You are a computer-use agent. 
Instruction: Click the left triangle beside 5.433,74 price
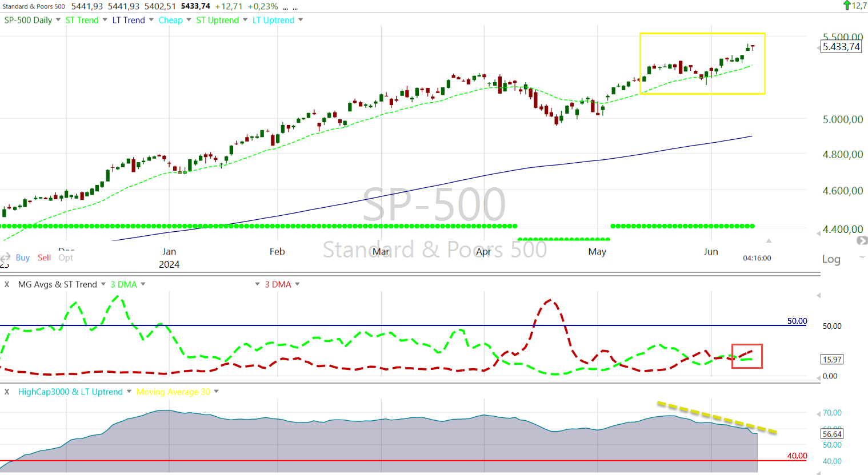[818, 47]
